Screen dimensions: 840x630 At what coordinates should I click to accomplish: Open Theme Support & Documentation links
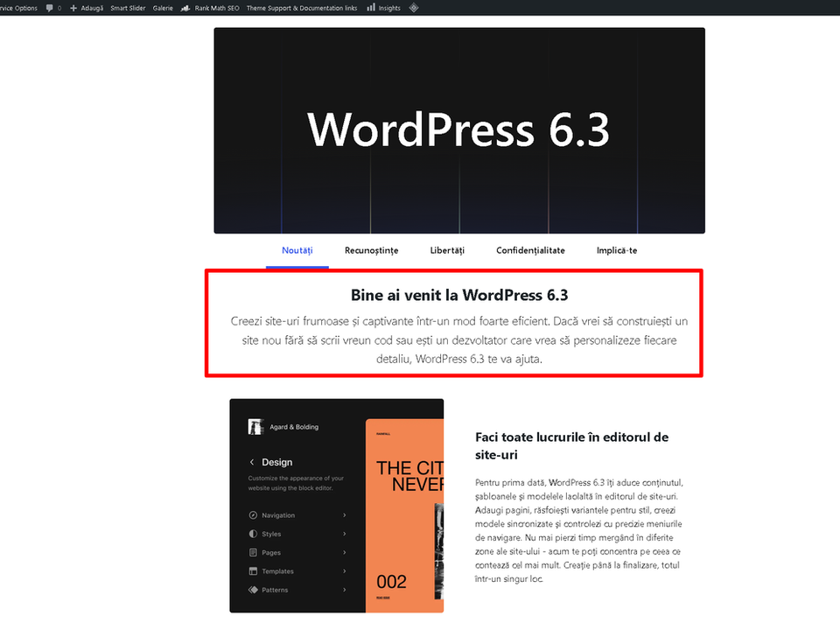pos(302,8)
